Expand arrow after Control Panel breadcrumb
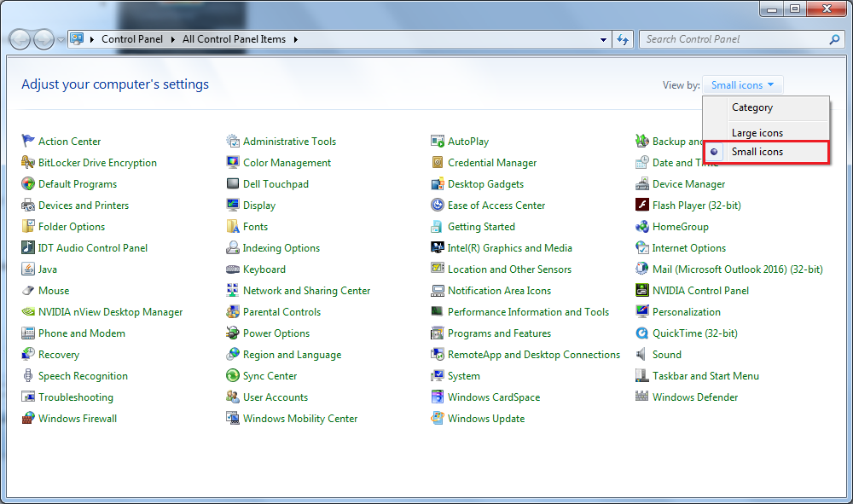 (172, 39)
